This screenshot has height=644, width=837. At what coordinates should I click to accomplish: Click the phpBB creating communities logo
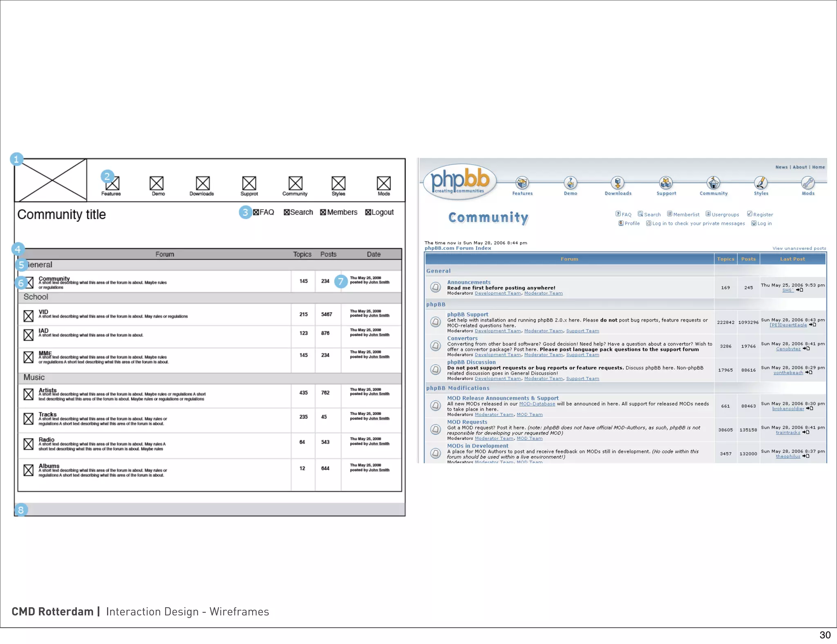(460, 182)
